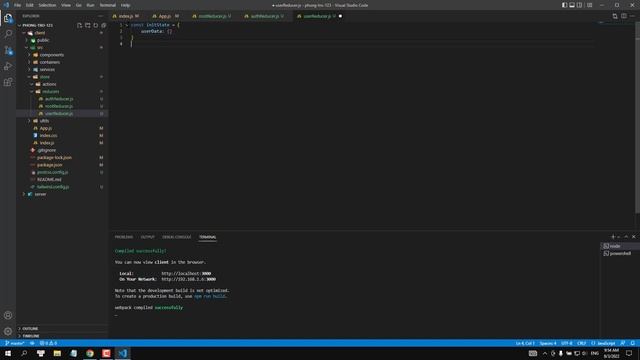This screenshot has height=360, width=640.
Task: Expand the Outline section
Action: 61,329
